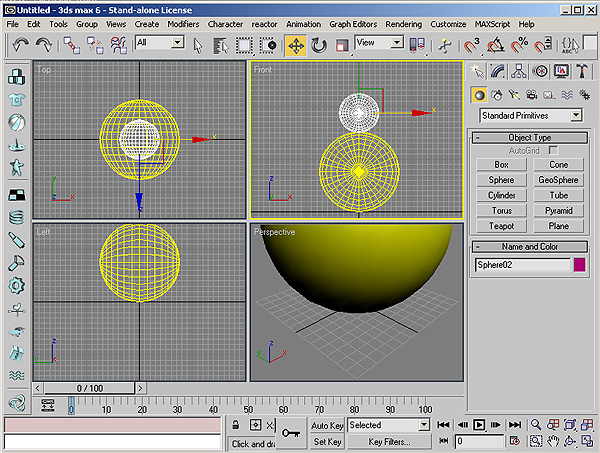The width and height of the screenshot is (600, 453).
Task: Select the Move transform tool
Action: (x=296, y=45)
